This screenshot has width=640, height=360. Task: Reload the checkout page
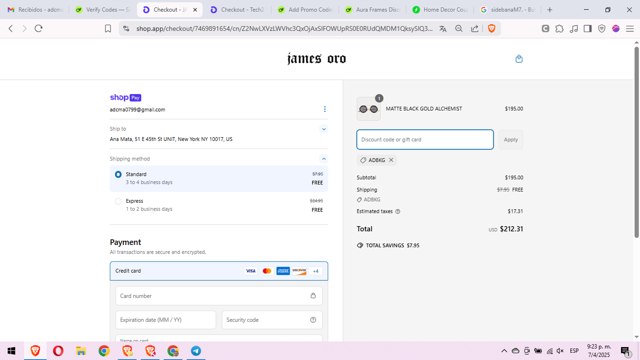[38, 29]
